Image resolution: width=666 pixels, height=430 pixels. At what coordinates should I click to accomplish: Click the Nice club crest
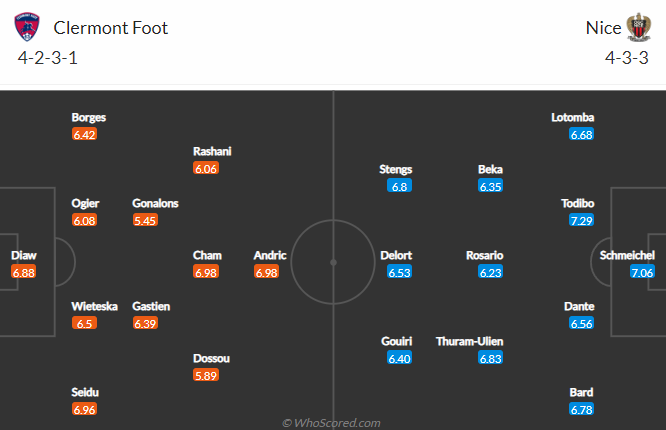(x=638, y=27)
